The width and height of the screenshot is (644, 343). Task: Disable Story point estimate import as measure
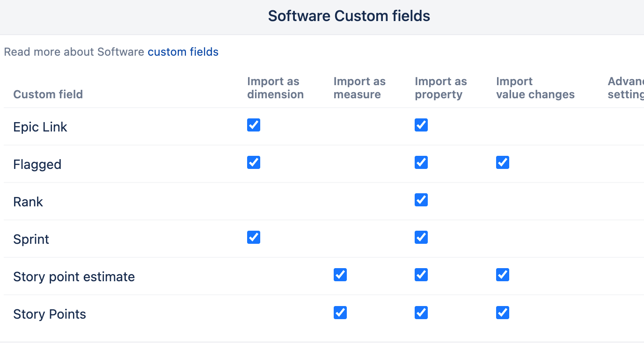[340, 275]
